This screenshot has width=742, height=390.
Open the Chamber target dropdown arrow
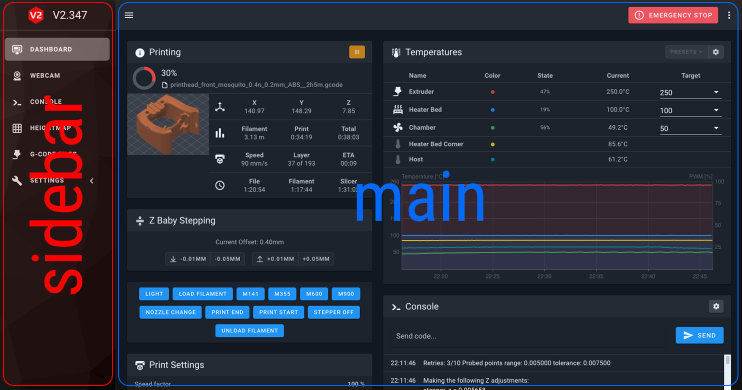[716, 128]
